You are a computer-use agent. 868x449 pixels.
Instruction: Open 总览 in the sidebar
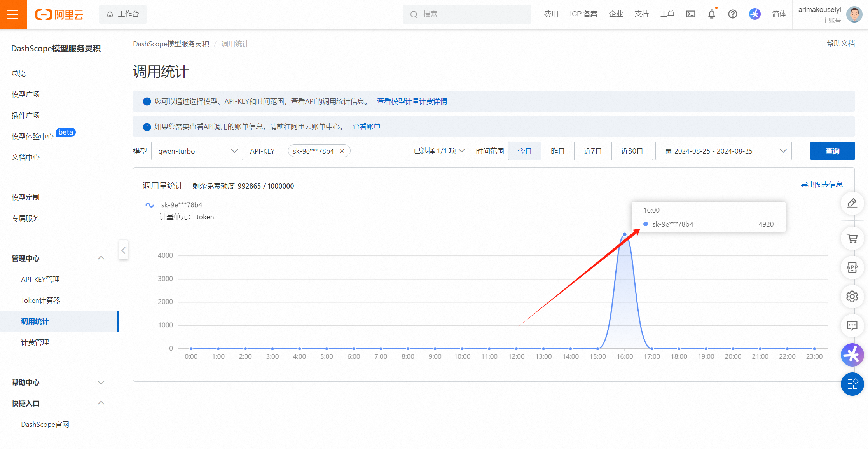point(19,73)
